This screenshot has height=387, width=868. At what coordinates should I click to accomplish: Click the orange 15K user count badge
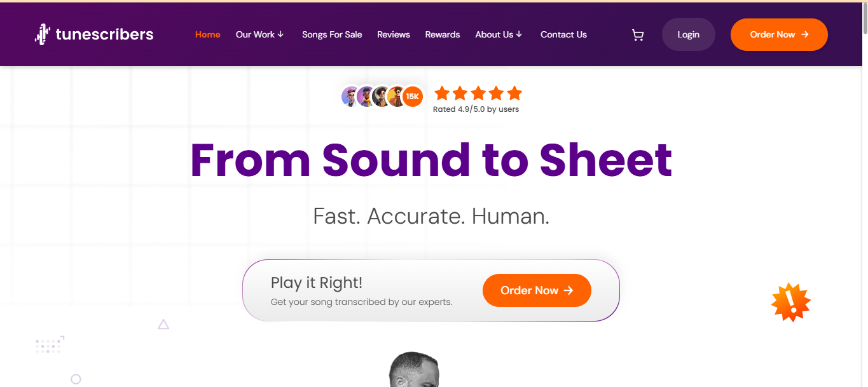pyautogui.click(x=413, y=97)
